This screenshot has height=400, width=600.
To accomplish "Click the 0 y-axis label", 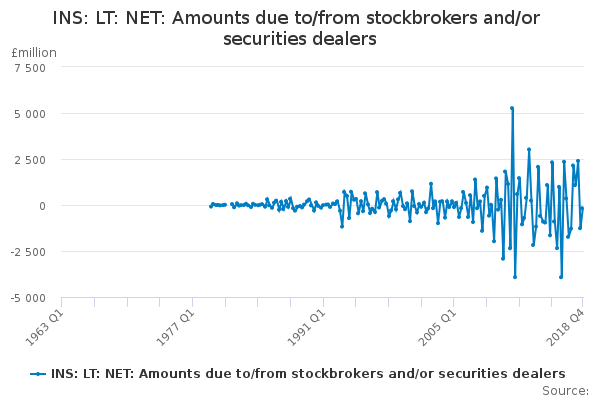I will coord(42,206).
